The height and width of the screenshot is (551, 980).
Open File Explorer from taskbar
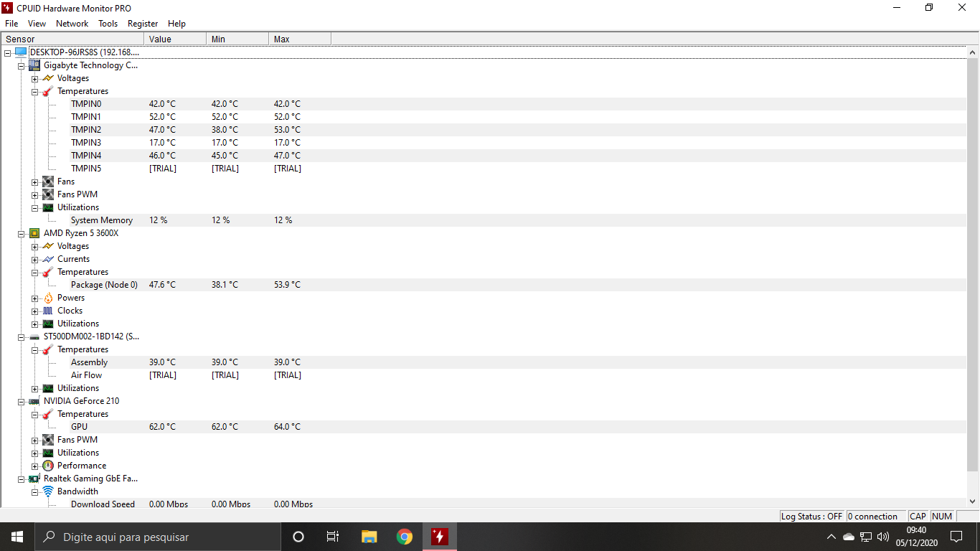point(369,537)
